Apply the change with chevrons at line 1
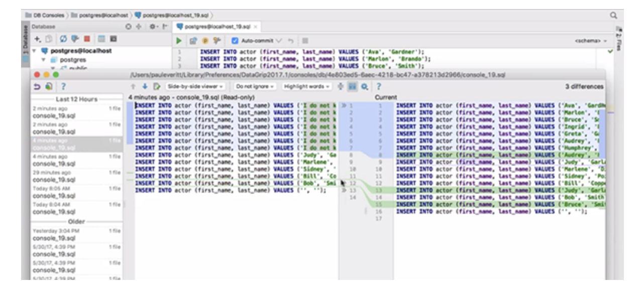Viewport: 644px width, 292px height. tap(344, 106)
